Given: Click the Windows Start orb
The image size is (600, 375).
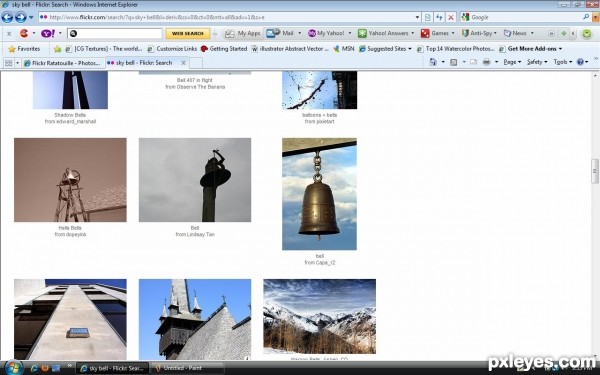Looking at the screenshot, I should click(x=13, y=368).
